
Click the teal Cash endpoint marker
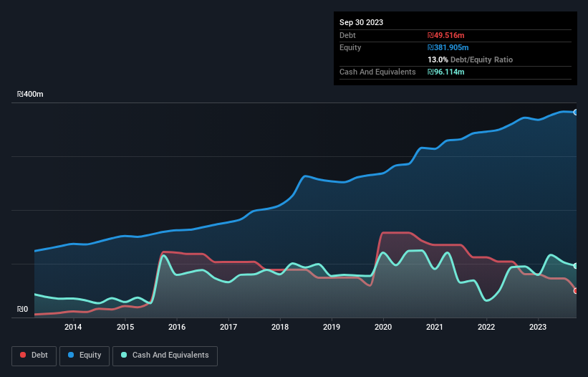[576, 266]
